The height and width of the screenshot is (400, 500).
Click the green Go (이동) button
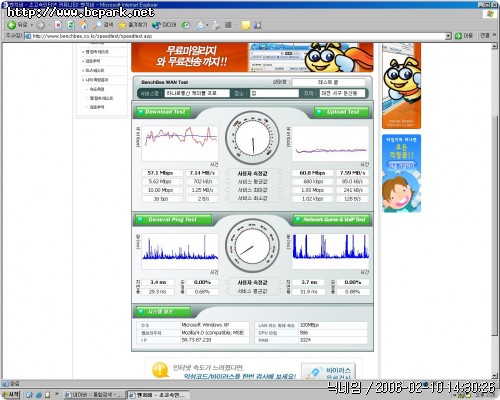point(464,36)
